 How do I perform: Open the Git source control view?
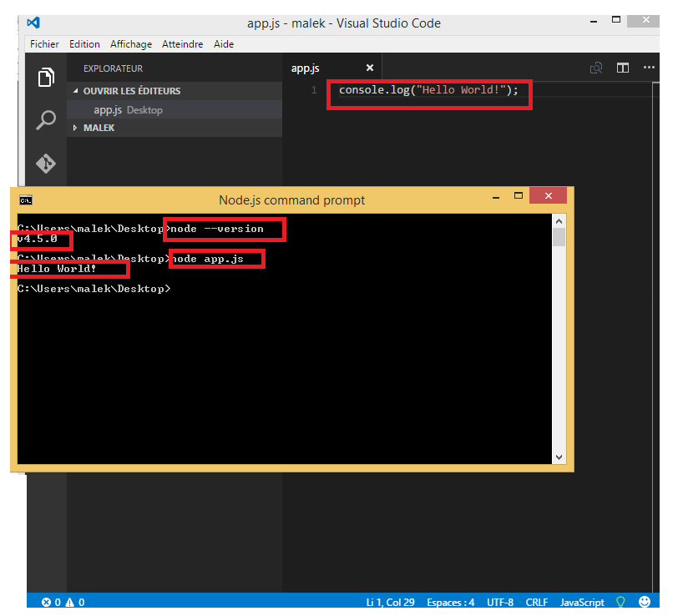point(46,164)
